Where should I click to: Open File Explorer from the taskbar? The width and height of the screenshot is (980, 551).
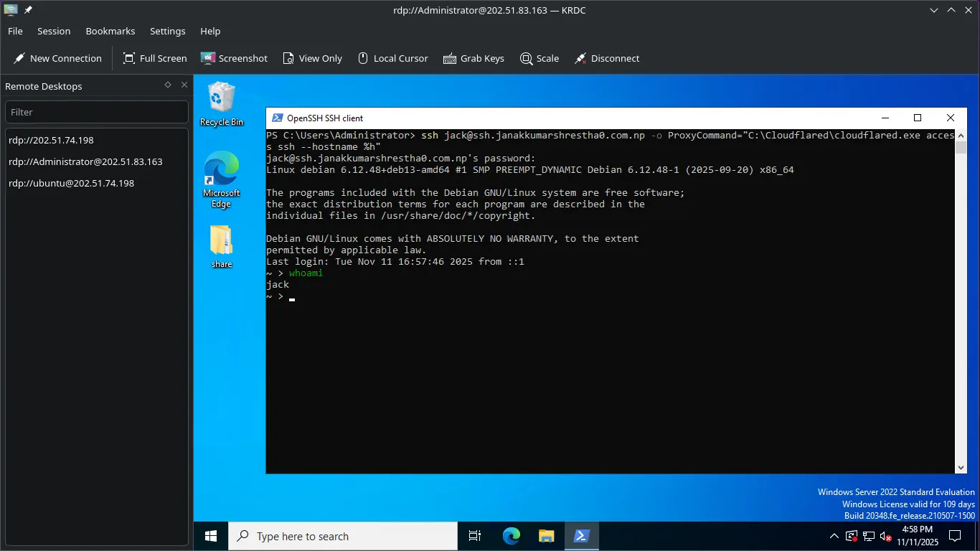(x=547, y=536)
